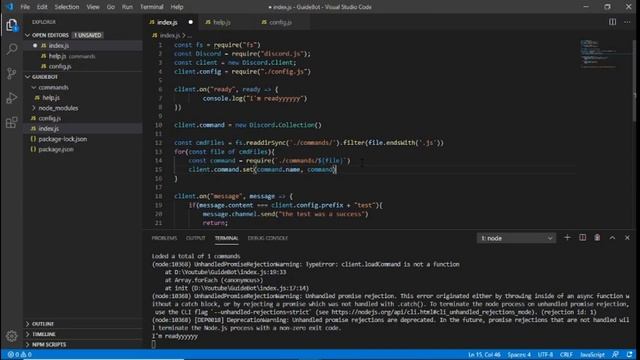Open Source Control view in activity bar
The height and width of the screenshot is (360, 640).
pos(11,73)
